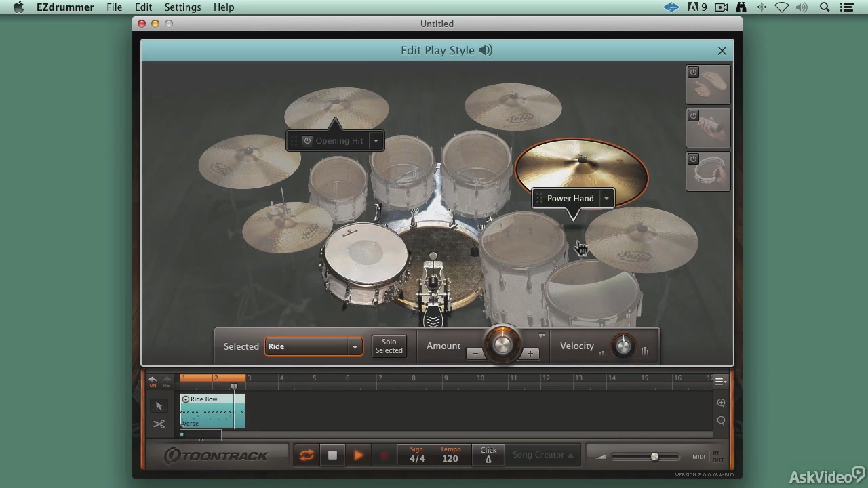Click the Tempo 120 field
This screenshot has height=488, width=868.
point(450,455)
